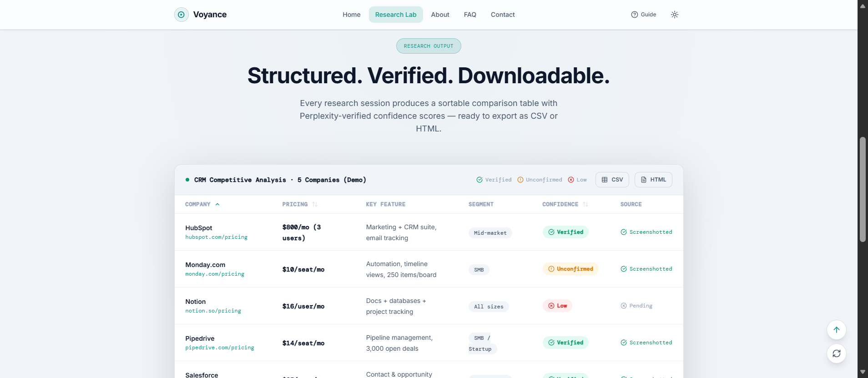Select the Notion company name
Viewport: 868px width, 378px height.
click(196, 302)
